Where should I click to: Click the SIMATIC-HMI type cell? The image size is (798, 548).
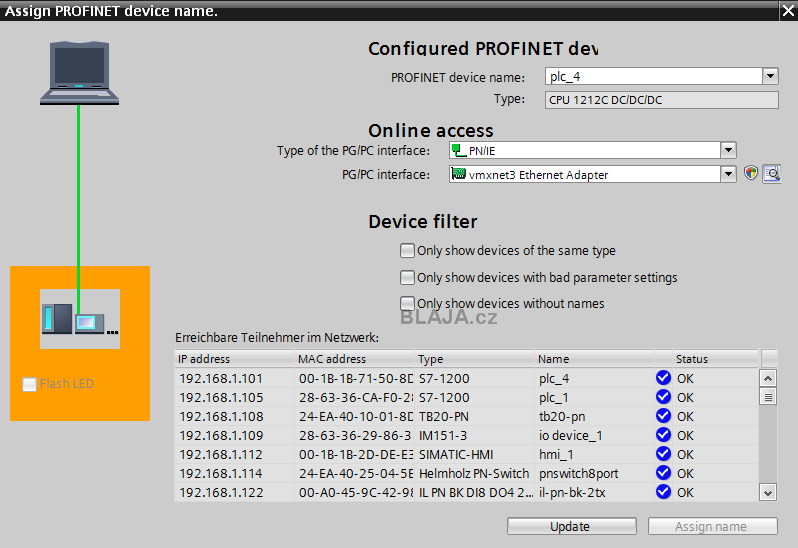coord(475,454)
